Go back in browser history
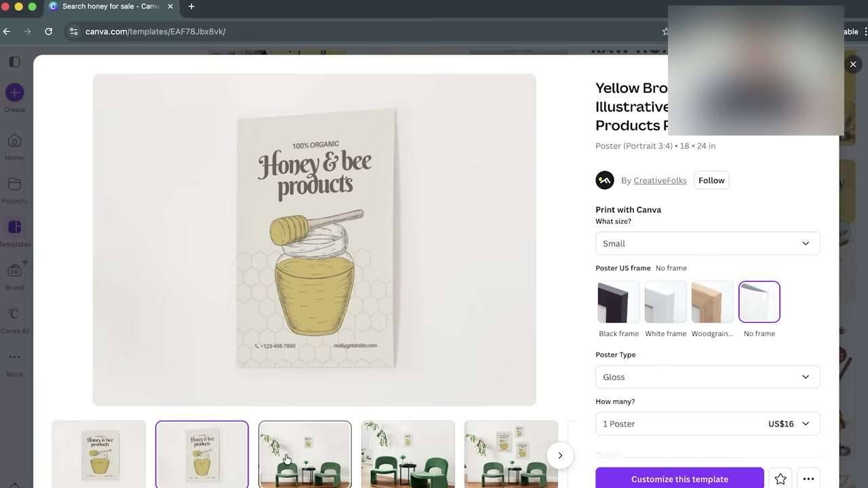This screenshot has width=868, height=488. (7, 31)
